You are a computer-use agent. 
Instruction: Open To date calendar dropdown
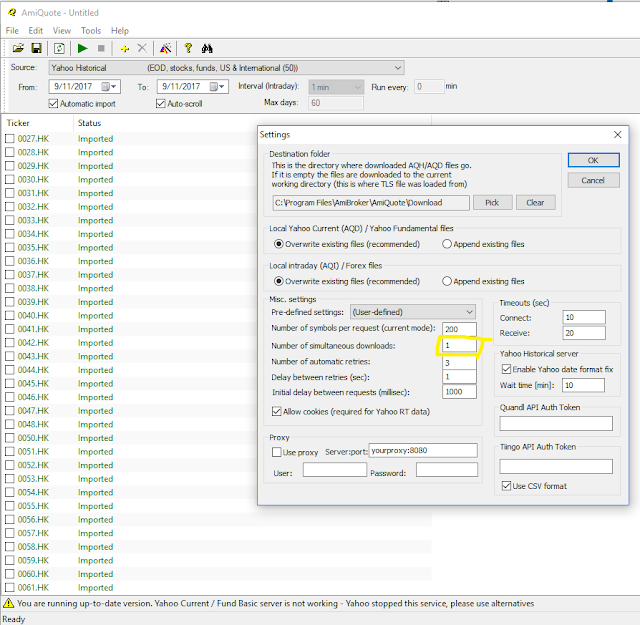point(218,87)
